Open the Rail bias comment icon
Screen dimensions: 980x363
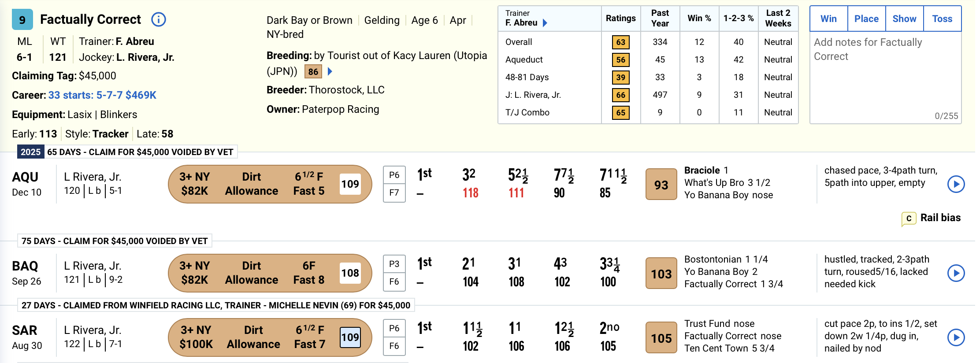[909, 219]
